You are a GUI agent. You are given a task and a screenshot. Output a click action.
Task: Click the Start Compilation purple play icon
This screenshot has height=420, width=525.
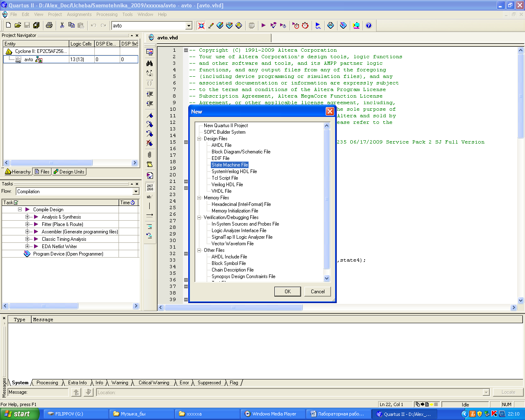coord(263,25)
